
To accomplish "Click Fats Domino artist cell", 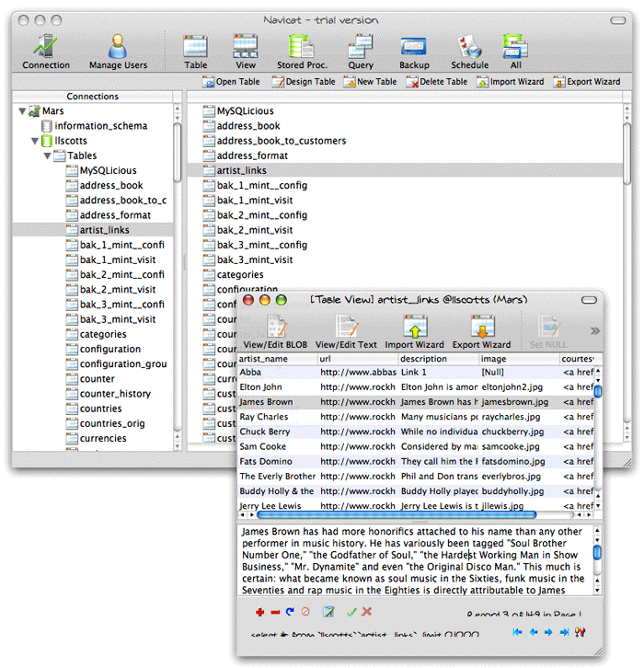I will (x=278, y=462).
